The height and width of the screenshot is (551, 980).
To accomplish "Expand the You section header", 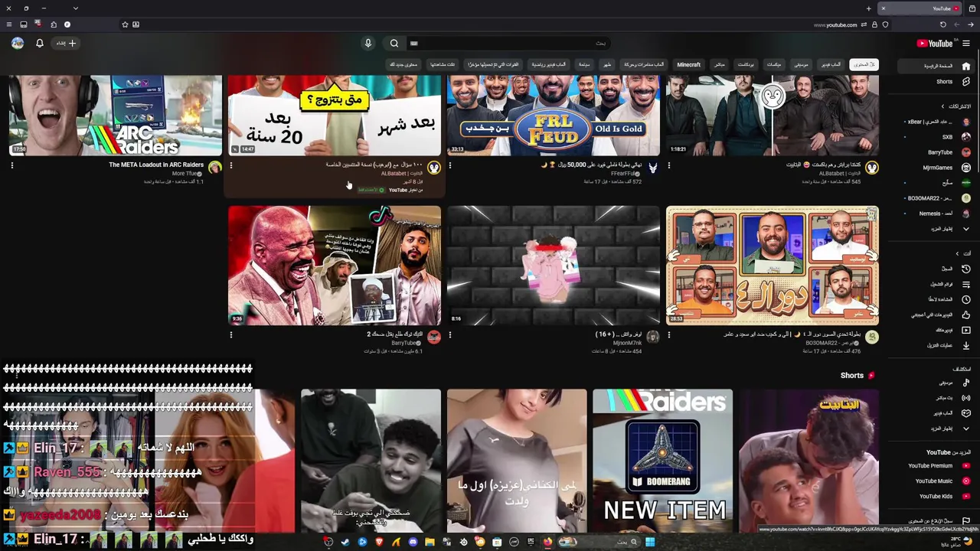I will [963, 253].
